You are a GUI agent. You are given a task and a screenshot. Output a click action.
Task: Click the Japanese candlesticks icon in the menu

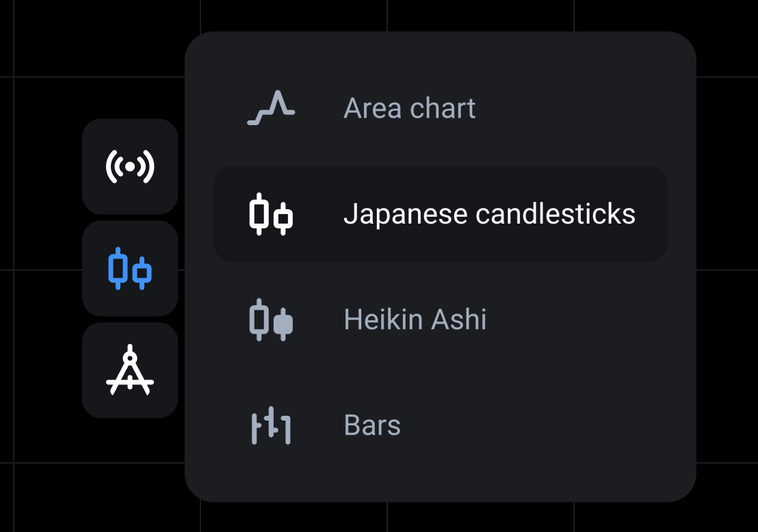coord(271,214)
